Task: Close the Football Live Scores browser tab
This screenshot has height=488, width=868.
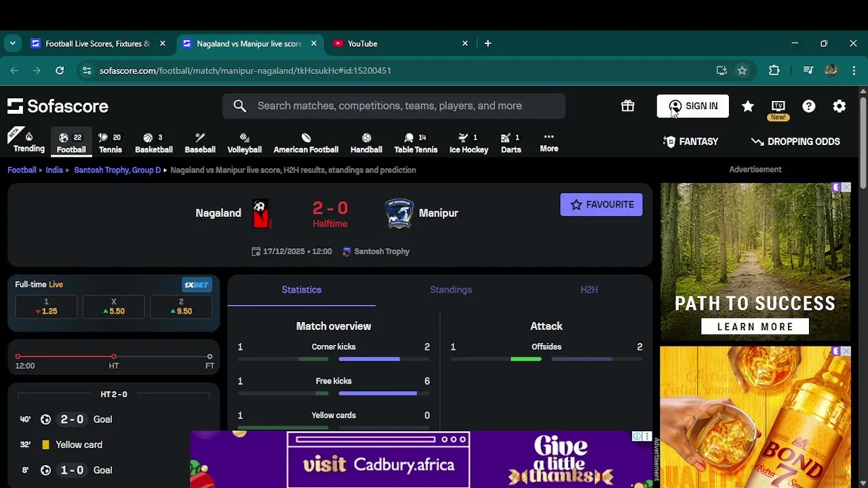Action: tap(162, 43)
